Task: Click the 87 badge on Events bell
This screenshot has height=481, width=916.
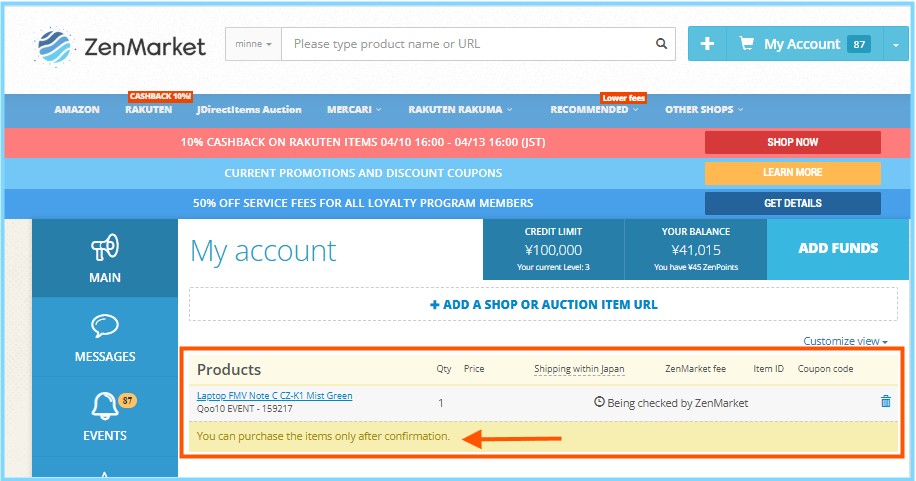Action: (127, 400)
